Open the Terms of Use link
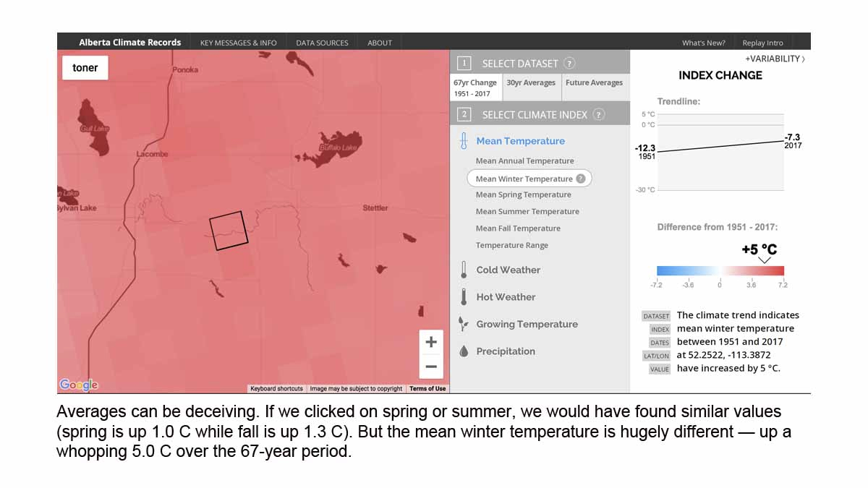 (427, 388)
